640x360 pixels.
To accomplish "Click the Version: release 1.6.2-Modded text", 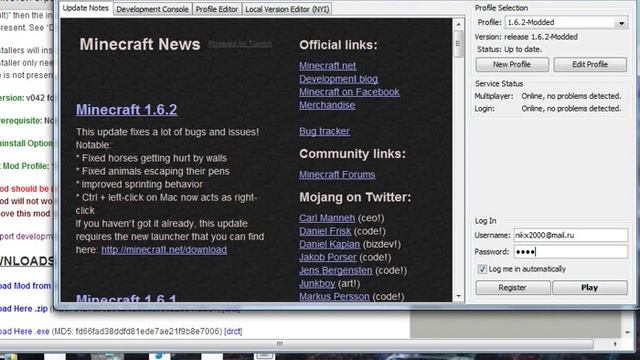I will 526,37.
